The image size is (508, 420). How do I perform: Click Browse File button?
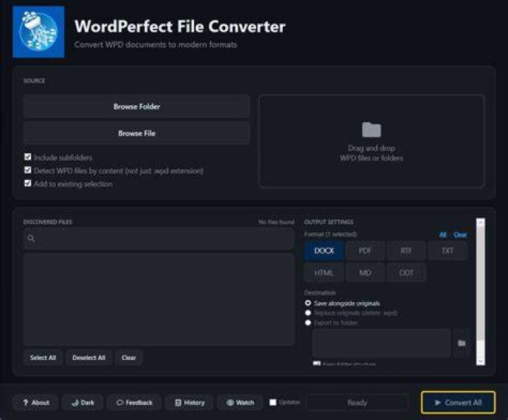136,133
